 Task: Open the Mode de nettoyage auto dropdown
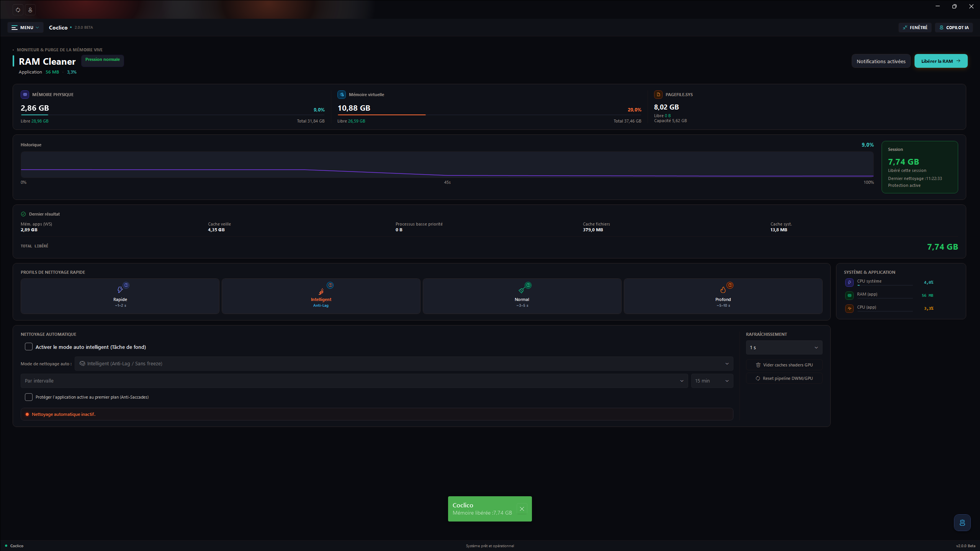point(404,363)
